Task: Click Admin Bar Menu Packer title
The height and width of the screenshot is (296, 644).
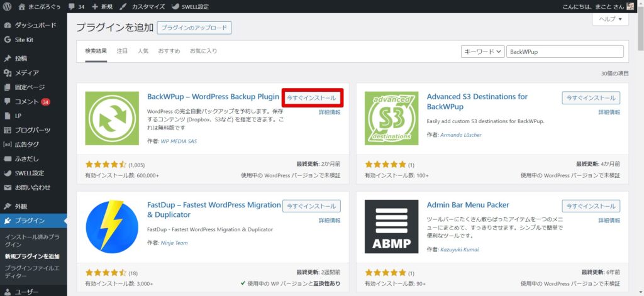Action: click(468, 205)
